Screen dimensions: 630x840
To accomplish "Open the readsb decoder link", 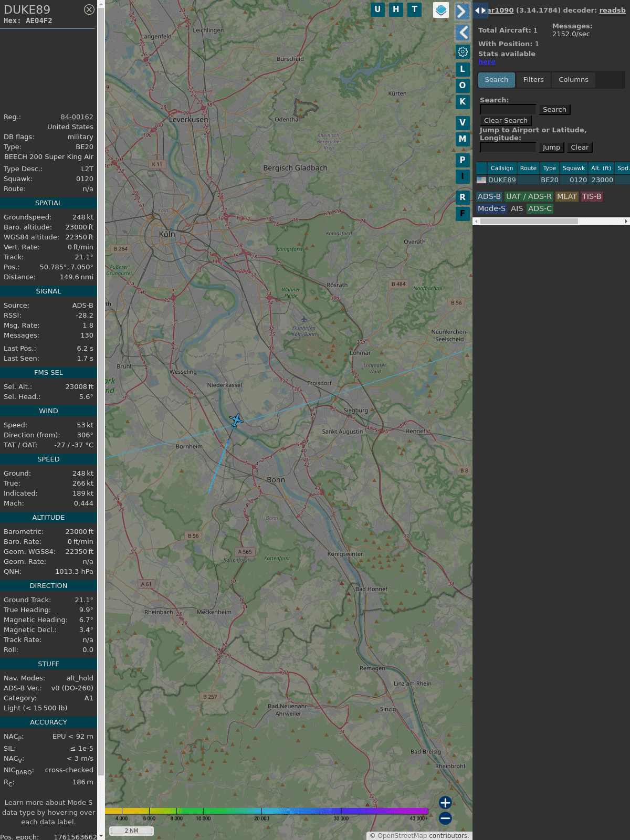I will (612, 10).
